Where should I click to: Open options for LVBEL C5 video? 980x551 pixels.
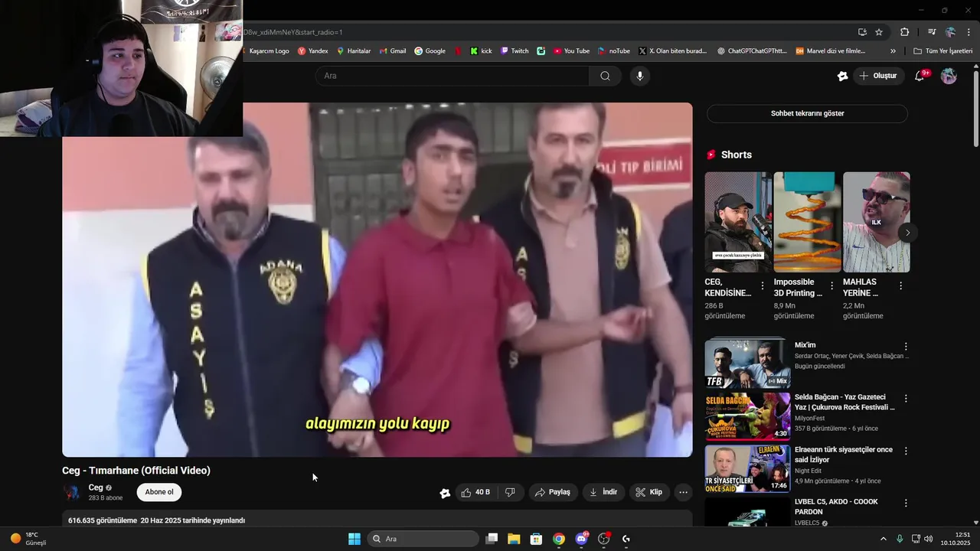coord(906,504)
